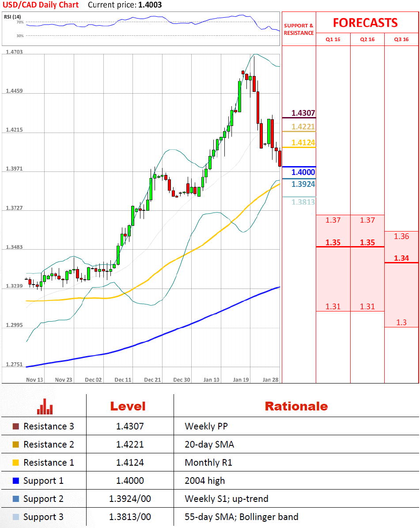Click the Jan 28 date axis label

point(271,380)
